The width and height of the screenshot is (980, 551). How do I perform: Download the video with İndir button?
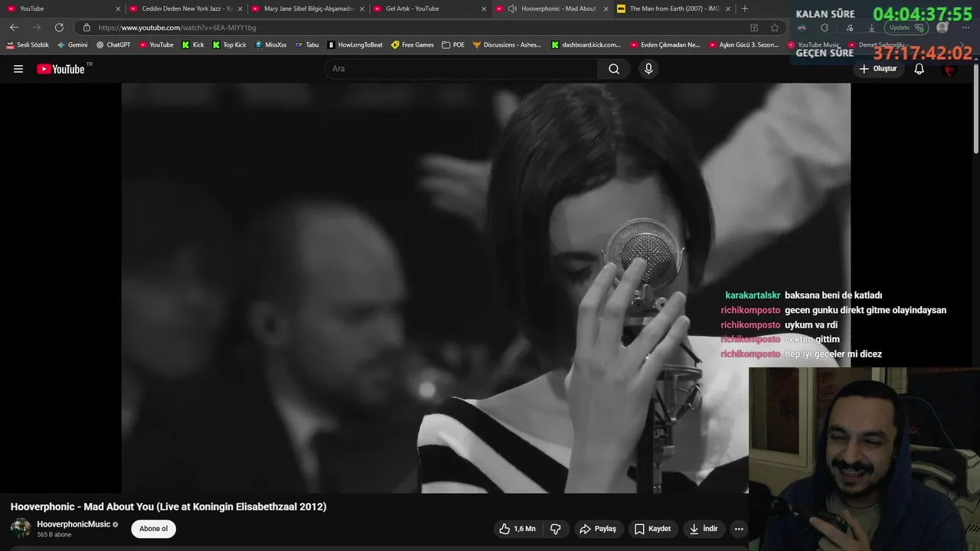coord(704,529)
